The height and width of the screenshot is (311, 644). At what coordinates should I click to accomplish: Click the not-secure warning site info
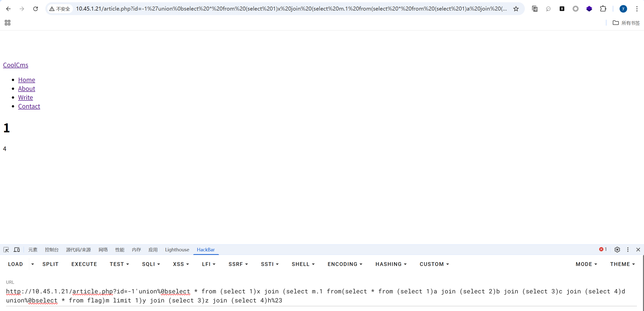click(x=60, y=9)
